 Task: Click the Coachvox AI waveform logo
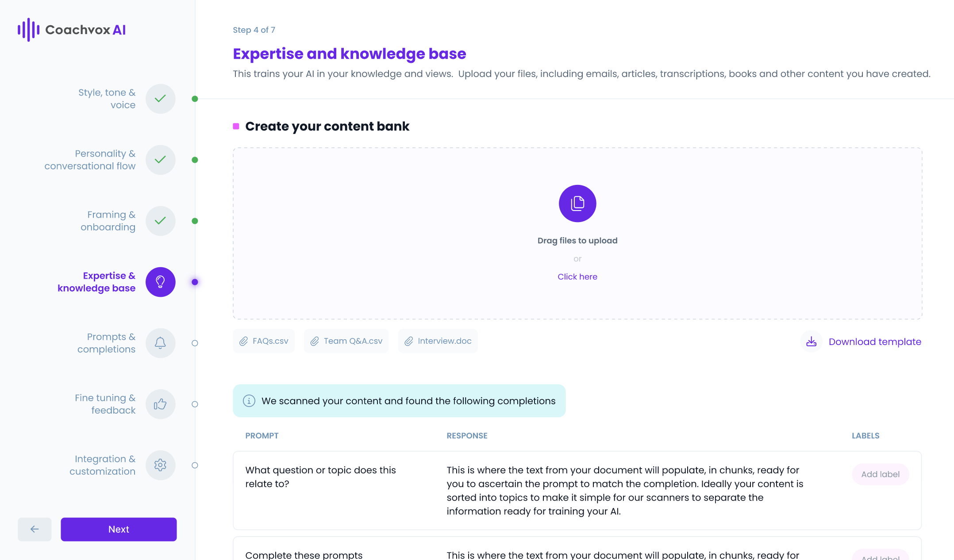pyautogui.click(x=29, y=30)
